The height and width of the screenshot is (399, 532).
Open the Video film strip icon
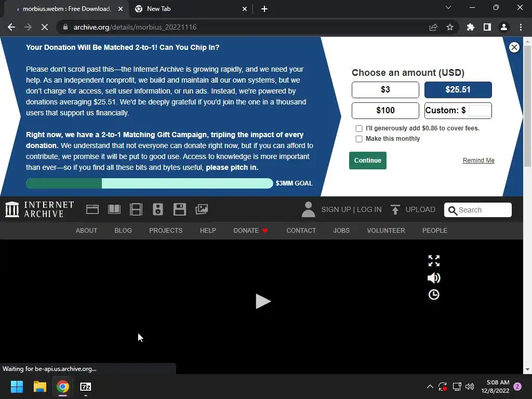[136, 209]
